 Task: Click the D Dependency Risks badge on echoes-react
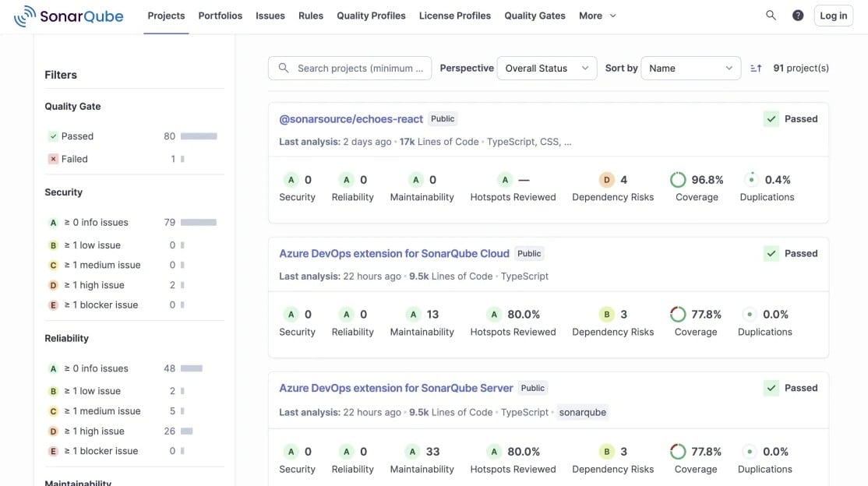click(606, 179)
